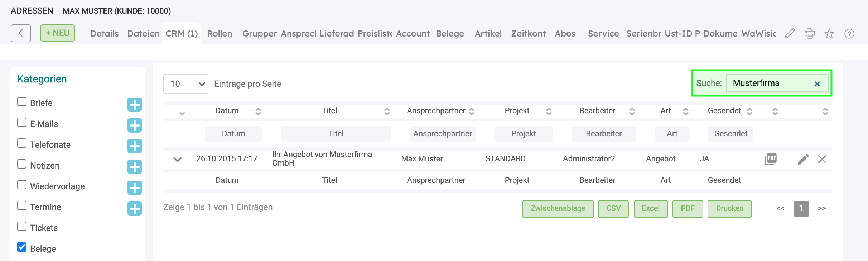Enable the E-Mails category checkbox
The height and width of the screenshot is (261, 868).
22,123
